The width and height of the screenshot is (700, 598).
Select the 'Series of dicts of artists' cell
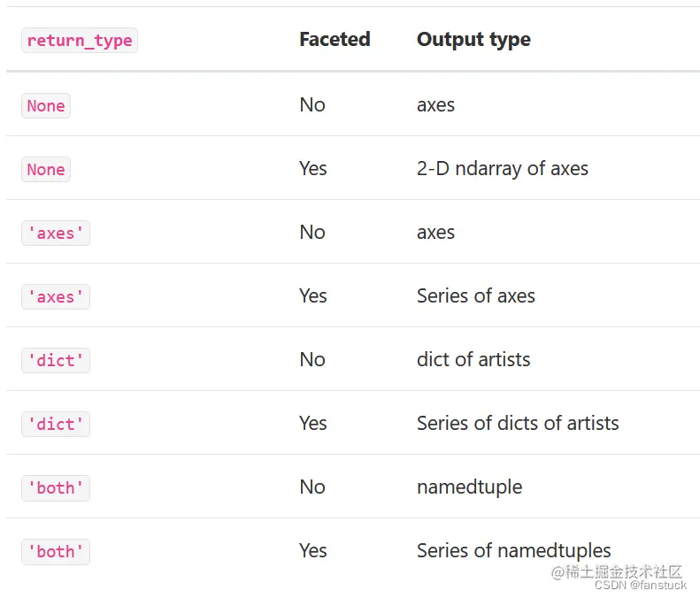click(518, 424)
